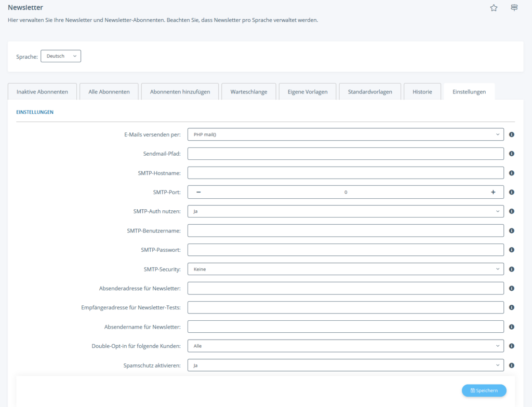Switch to the Warteschlange tab
This screenshot has width=532, height=407.
point(248,92)
